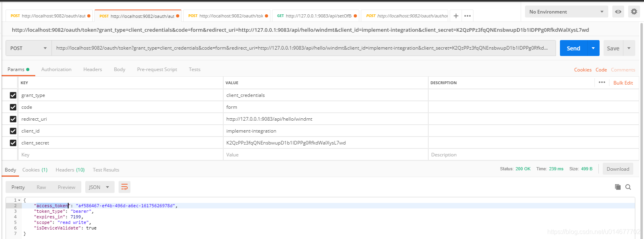This screenshot has height=239, width=644.
Task: Open a new request tab with plus icon
Action: 456,16
